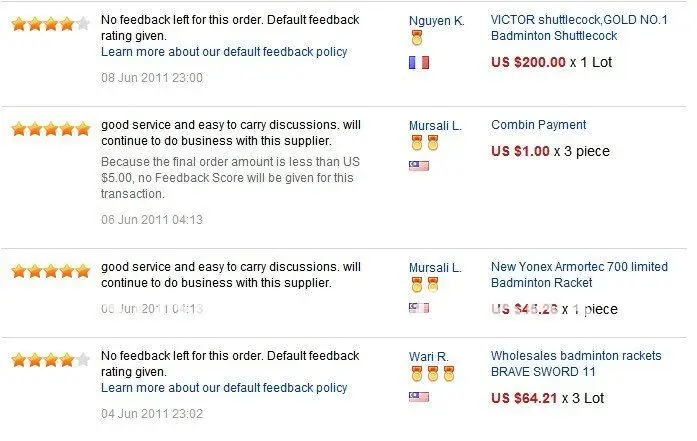Open the default feedback policy link in Wari R.'s review

(224, 388)
